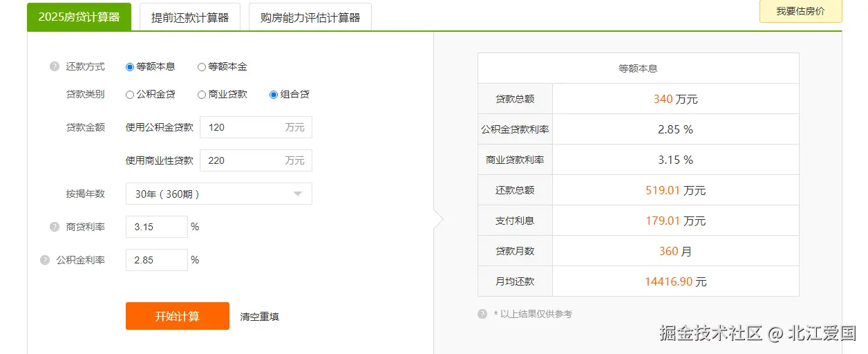Click 等额本息 result table header
Image resolution: width=868 pixels, height=354 pixels.
(638, 68)
